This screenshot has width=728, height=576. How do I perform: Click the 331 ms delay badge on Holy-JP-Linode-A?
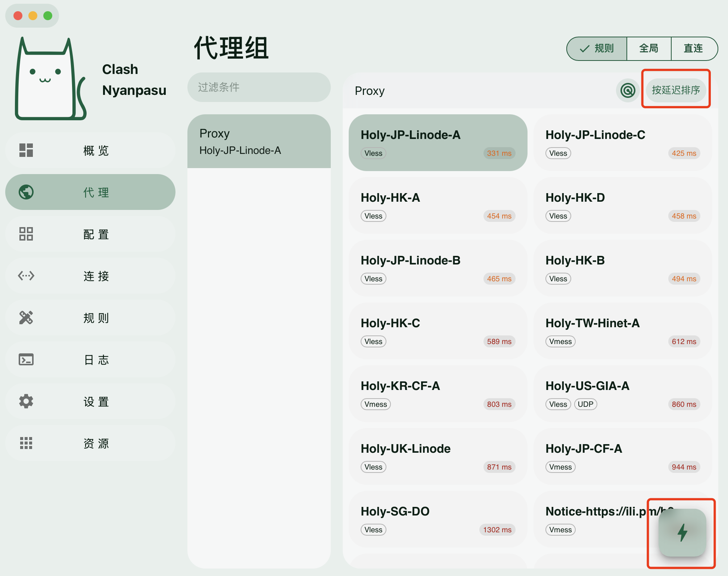[x=499, y=153]
